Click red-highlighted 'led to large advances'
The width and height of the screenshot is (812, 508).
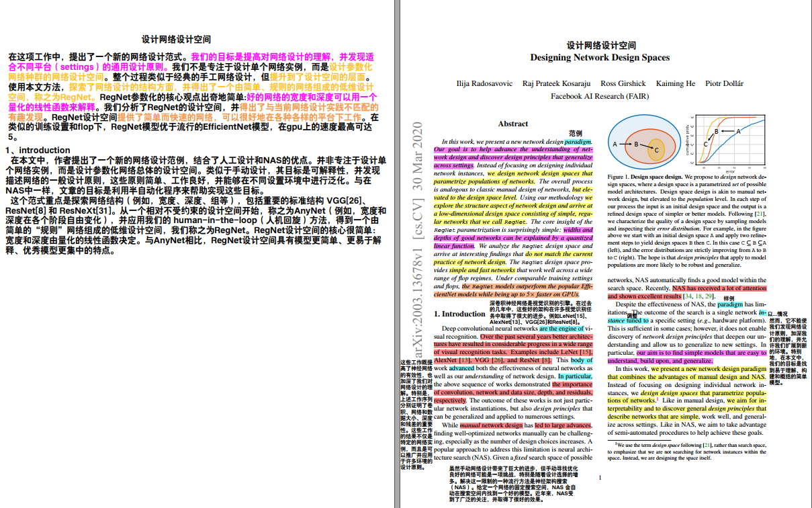(x=563, y=425)
